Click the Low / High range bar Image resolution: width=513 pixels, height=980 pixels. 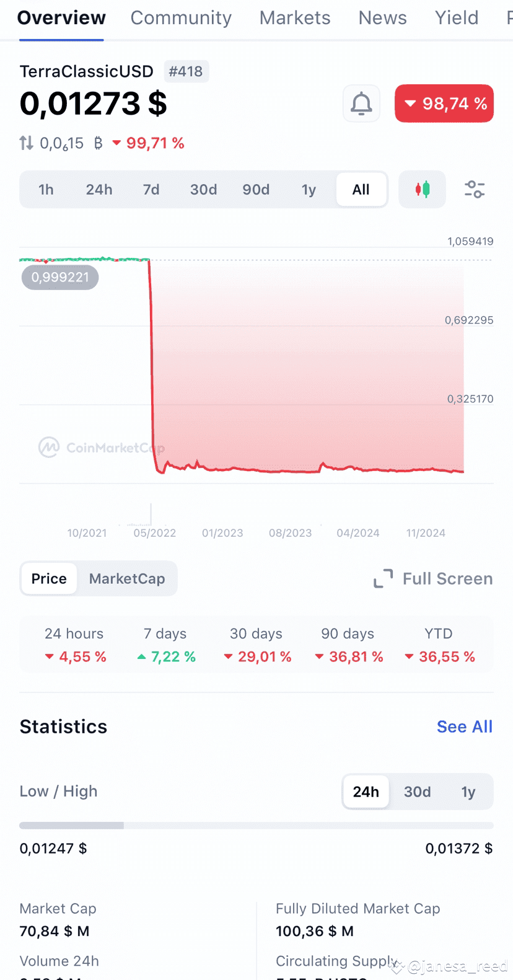point(256,825)
